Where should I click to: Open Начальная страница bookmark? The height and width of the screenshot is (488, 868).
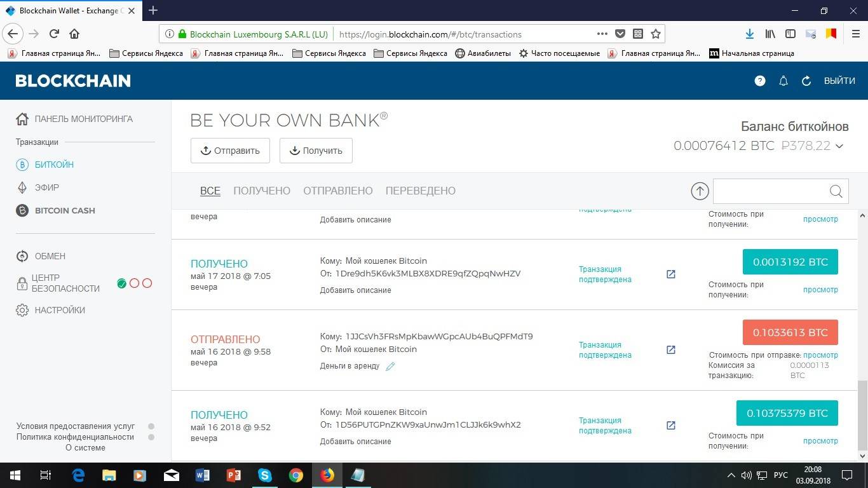coord(752,53)
